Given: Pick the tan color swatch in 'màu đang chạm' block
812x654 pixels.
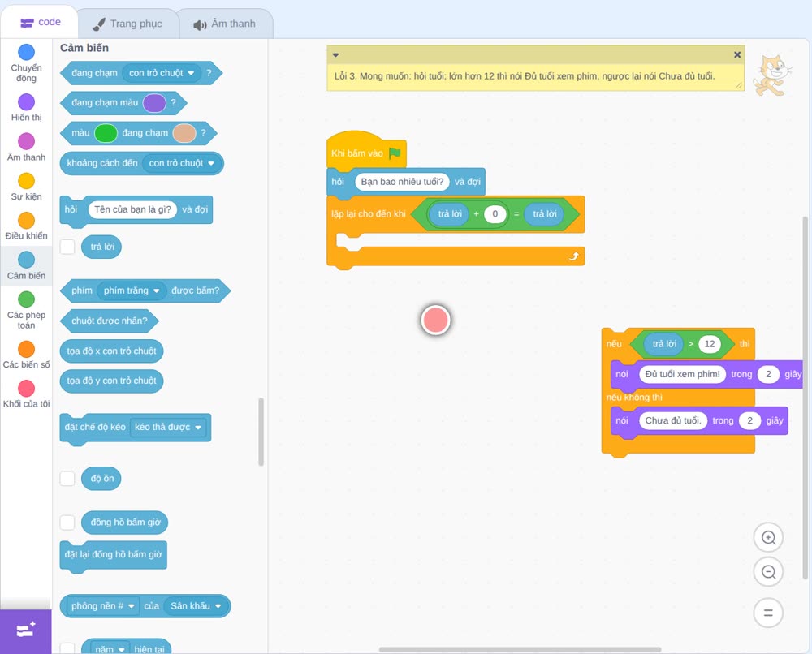Looking at the screenshot, I should point(184,133).
